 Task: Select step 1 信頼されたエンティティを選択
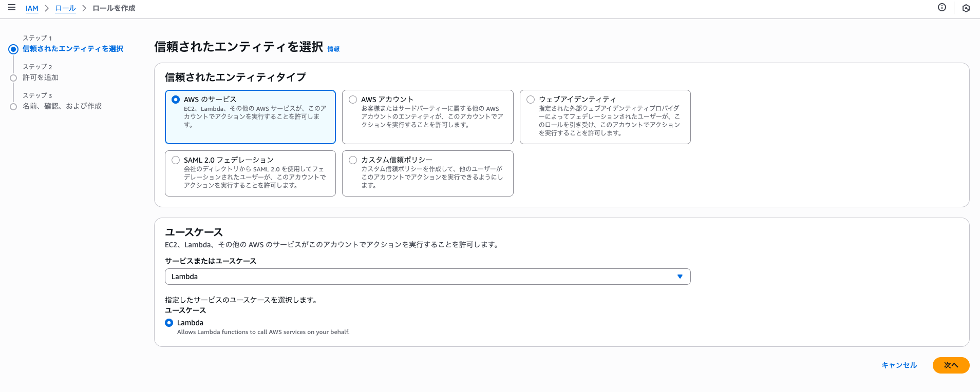click(73, 49)
